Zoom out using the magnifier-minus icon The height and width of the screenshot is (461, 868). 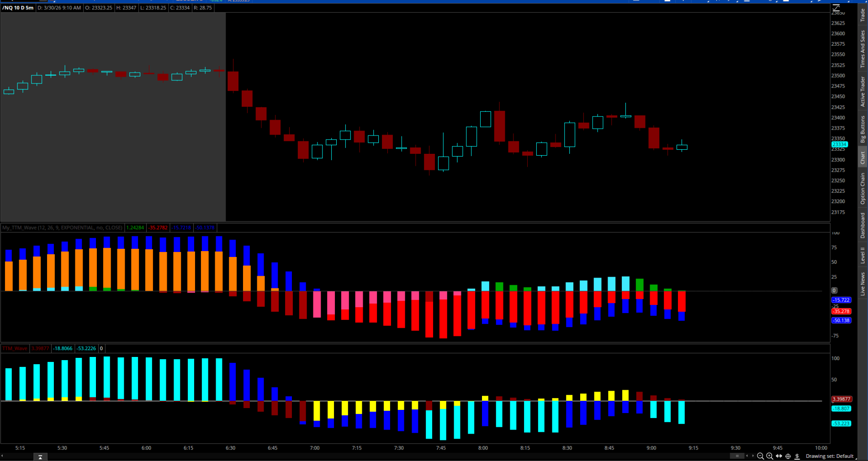[762, 456]
